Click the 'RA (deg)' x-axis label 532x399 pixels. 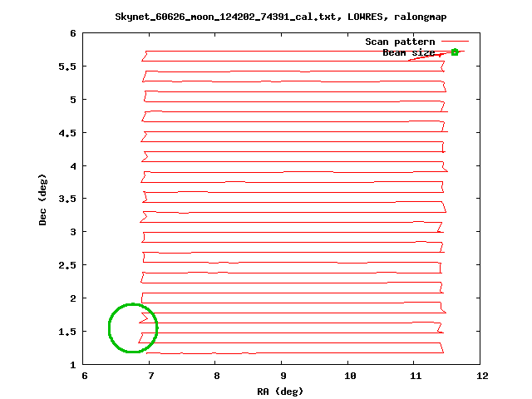[x=280, y=392]
